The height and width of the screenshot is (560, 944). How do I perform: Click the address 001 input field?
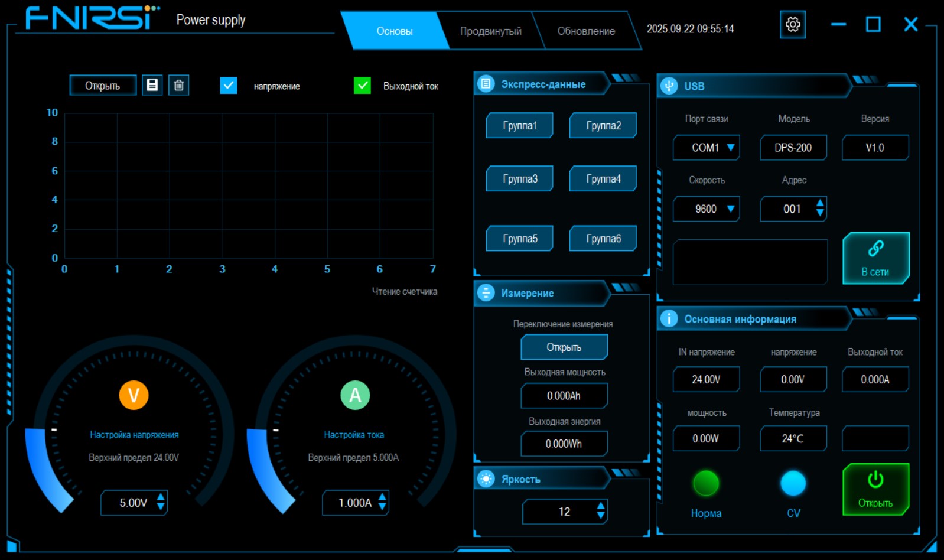click(793, 209)
